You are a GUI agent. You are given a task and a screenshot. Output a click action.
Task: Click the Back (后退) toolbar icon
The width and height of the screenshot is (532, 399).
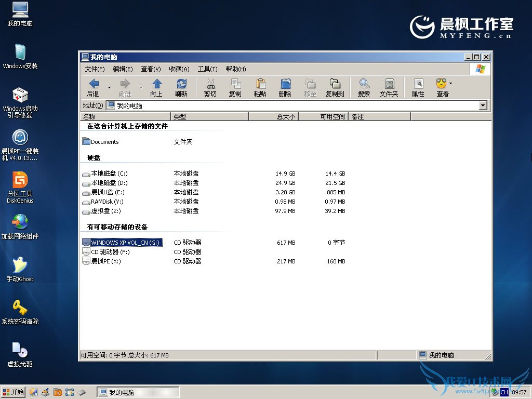click(94, 84)
